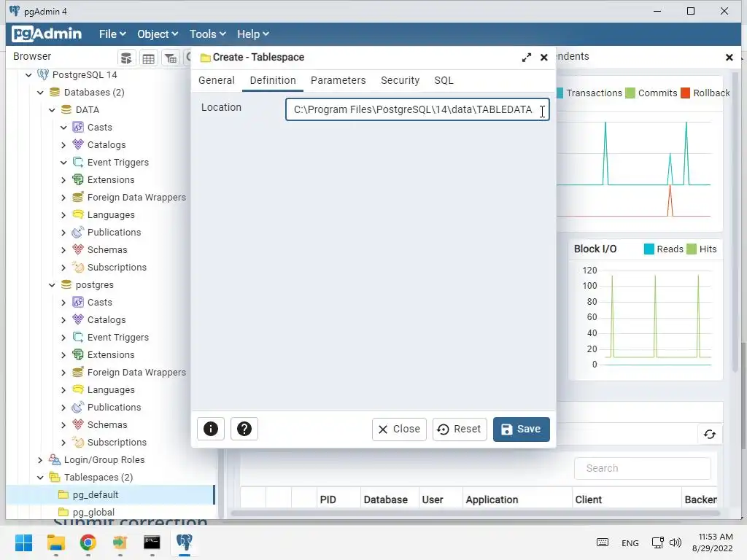This screenshot has width=747, height=560.
Task: Click the Commits legend color swatch
Action: pyautogui.click(x=630, y=93)
